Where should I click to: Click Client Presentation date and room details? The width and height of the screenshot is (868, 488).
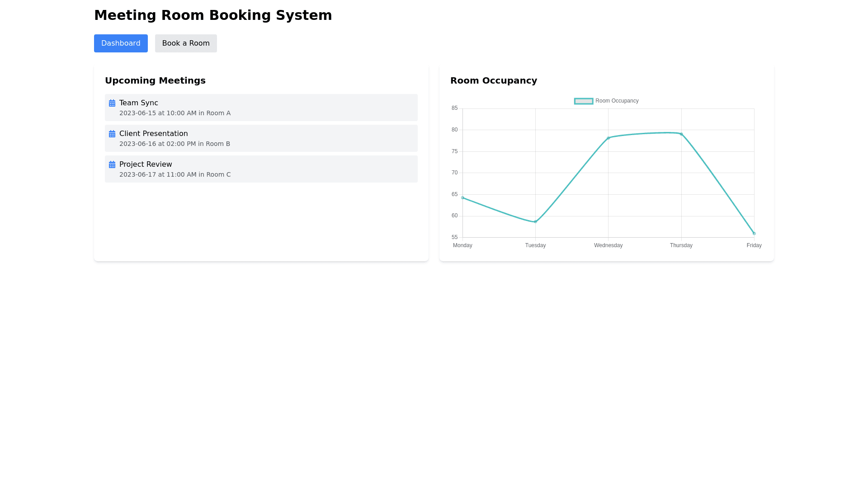[x=175, y=144]
